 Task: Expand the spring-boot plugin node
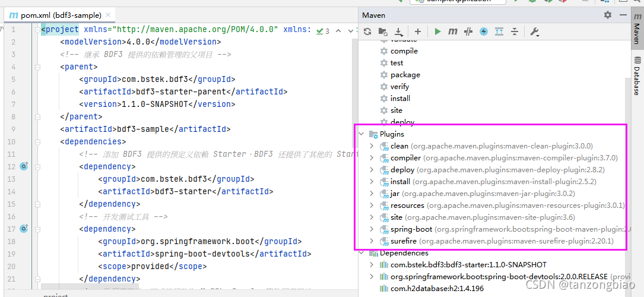[372, 229]
